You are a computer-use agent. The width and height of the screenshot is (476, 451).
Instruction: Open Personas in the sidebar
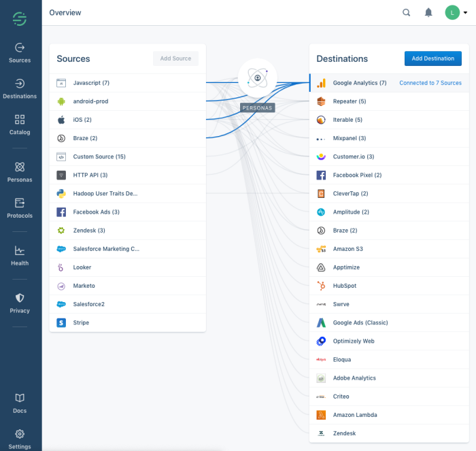pos(20,172)
